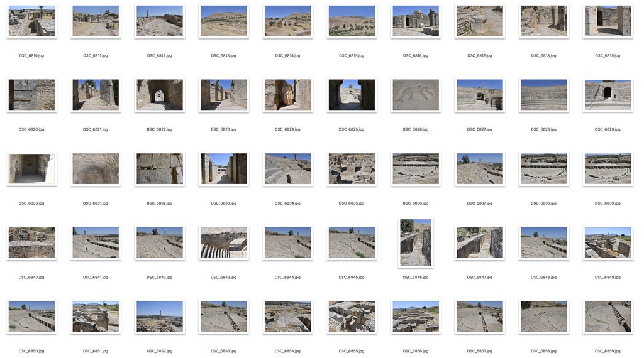Click the DSC_6812.jpg photo thumbnail

[x=160, y=21]
